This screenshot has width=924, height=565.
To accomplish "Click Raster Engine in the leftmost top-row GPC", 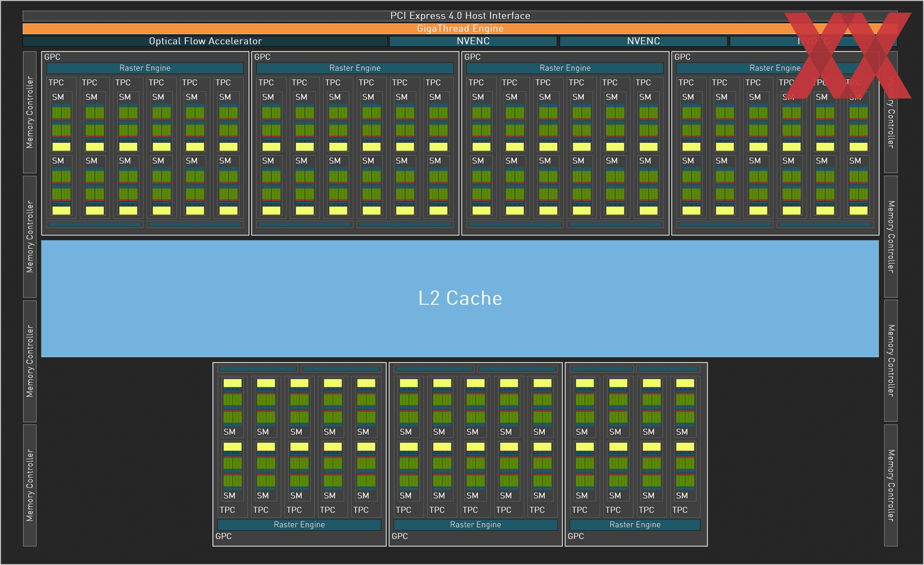I will point(145,68).
